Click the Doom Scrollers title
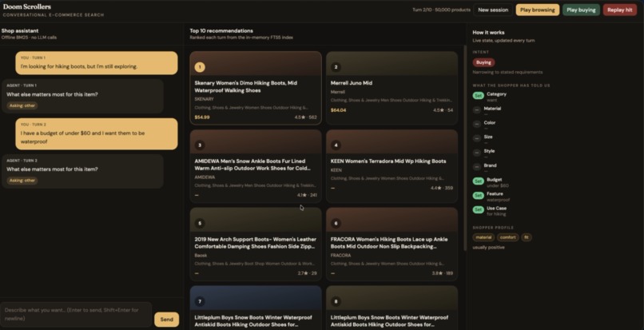644x330 pixels. point(26,6)
